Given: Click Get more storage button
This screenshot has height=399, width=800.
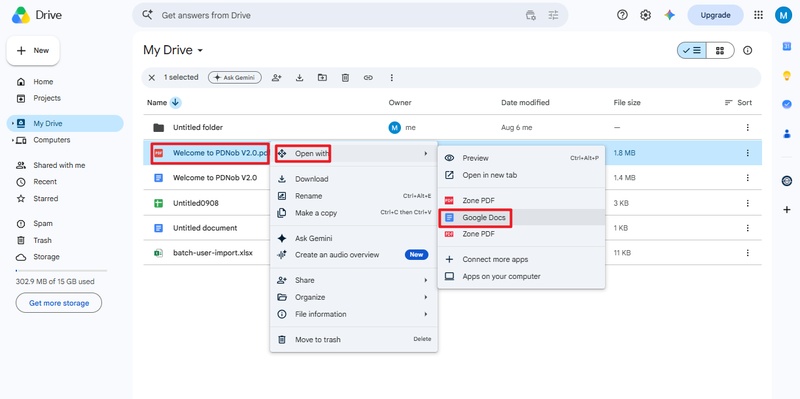Looking at the screenshot, I should click(59, 303).
